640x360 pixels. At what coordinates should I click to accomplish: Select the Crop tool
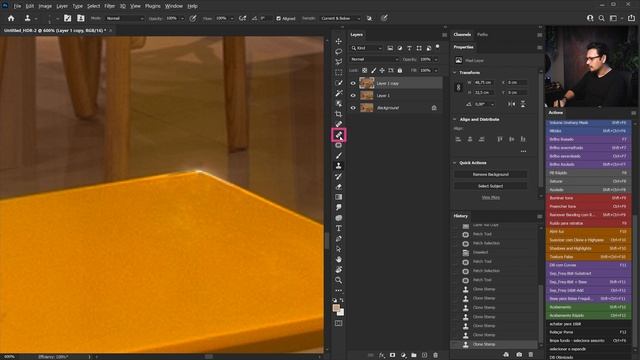338,114
